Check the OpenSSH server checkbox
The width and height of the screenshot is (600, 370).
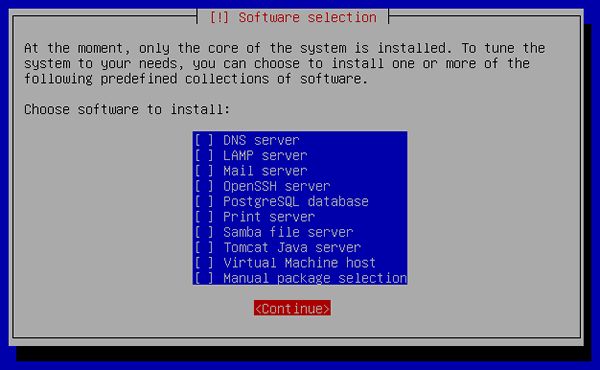pyautogui.click(x=204, y=186)
